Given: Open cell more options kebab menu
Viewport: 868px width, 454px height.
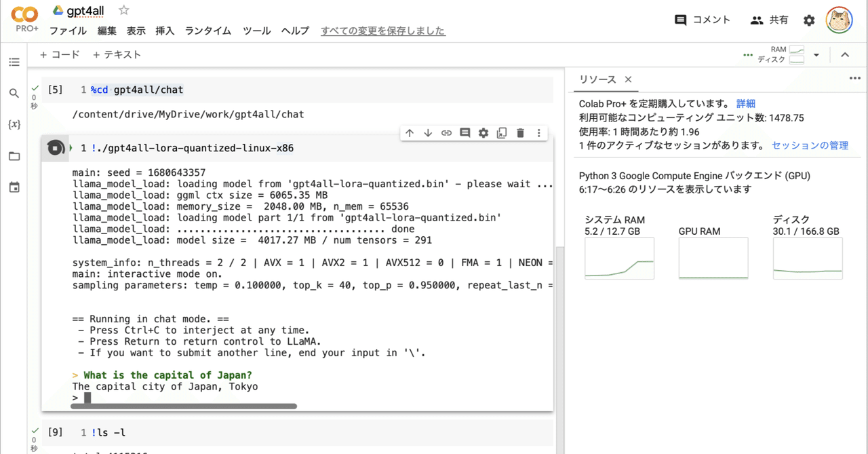Looking at the screenshot, I should pos(539,133).
